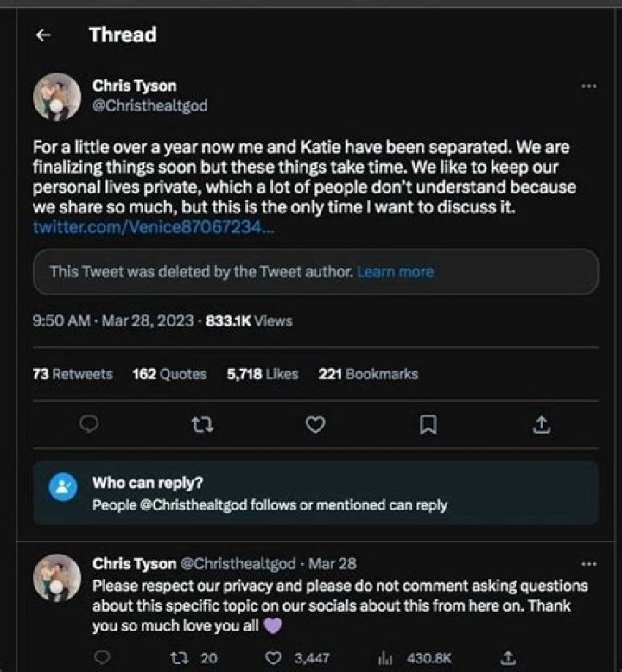View the 162 Quotes list

pos(169,374)
